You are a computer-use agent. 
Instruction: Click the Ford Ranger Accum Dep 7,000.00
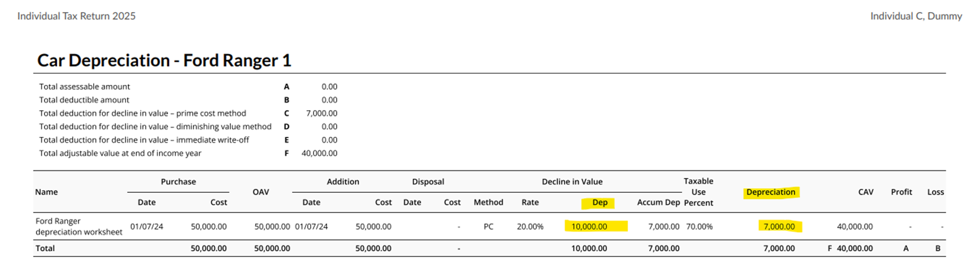coord(664,226)
